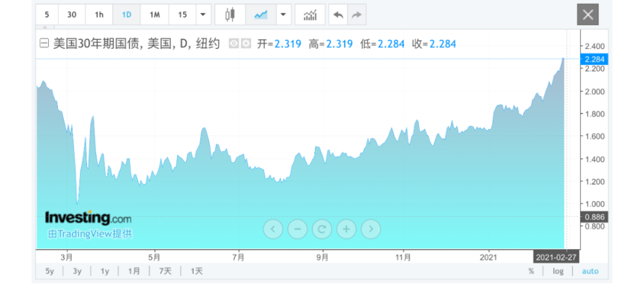Set the time range to 1y
The image size is (644, 298).
[105, 272]
